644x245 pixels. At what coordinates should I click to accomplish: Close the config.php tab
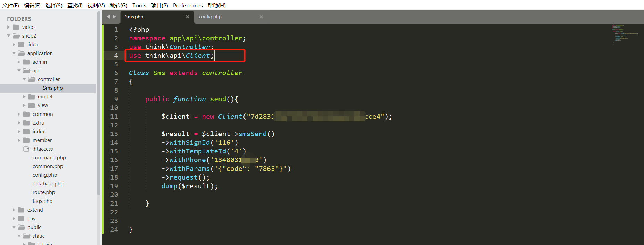coord(261,17)
